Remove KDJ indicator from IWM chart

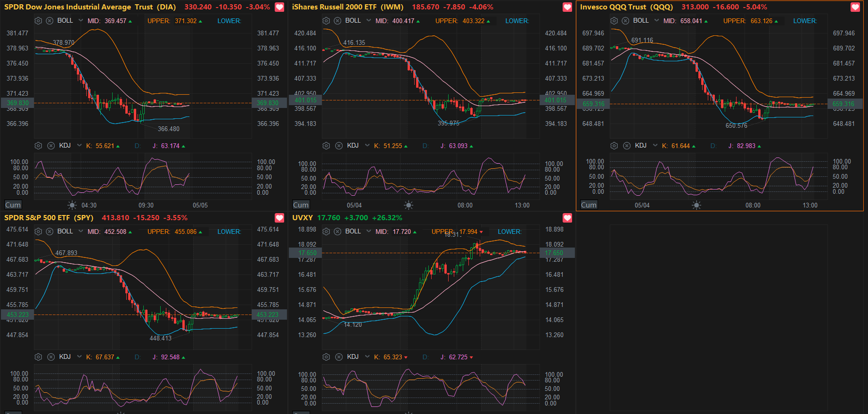click(339, 146)
